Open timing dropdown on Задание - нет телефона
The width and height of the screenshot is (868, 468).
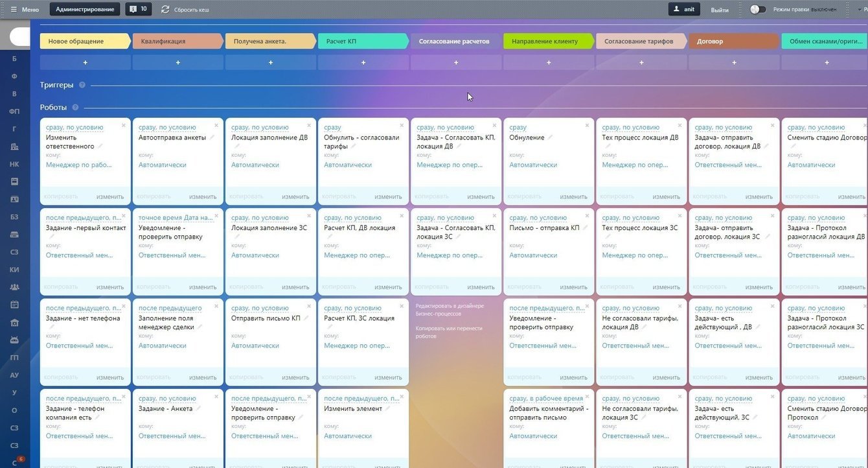(84, 308)
